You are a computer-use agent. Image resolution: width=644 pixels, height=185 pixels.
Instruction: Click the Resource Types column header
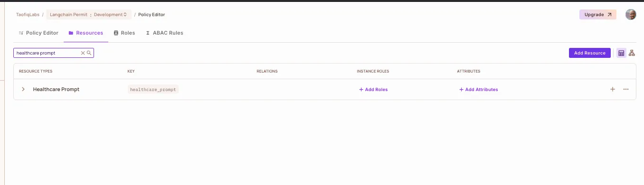pyautogui.click(x=36, y=72)
